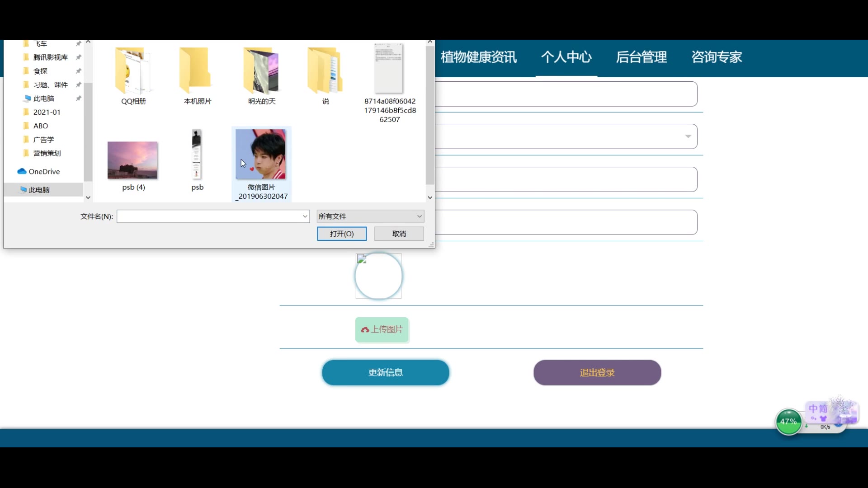Click the 文件名 filename input field

[x=209, y=216]
